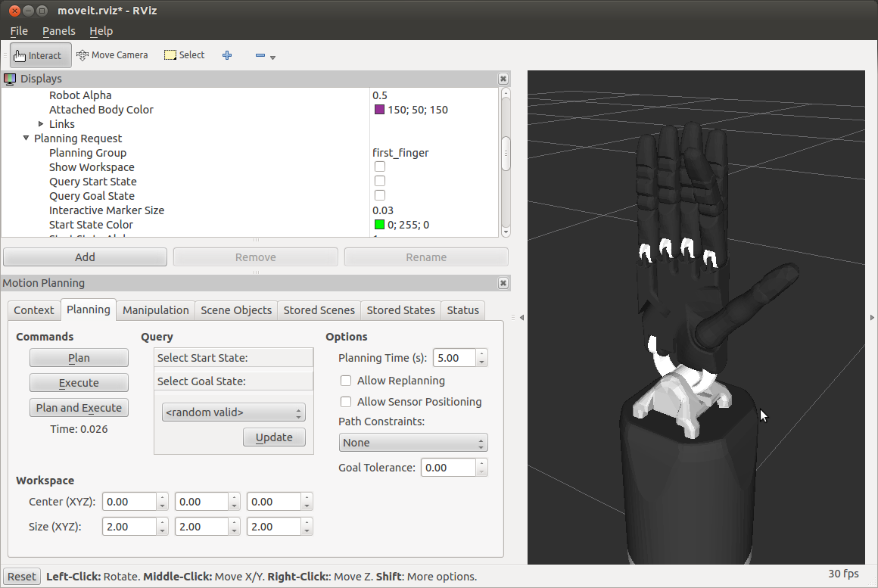Open the Help menu

pyautogui.click(x=101, y=31)
